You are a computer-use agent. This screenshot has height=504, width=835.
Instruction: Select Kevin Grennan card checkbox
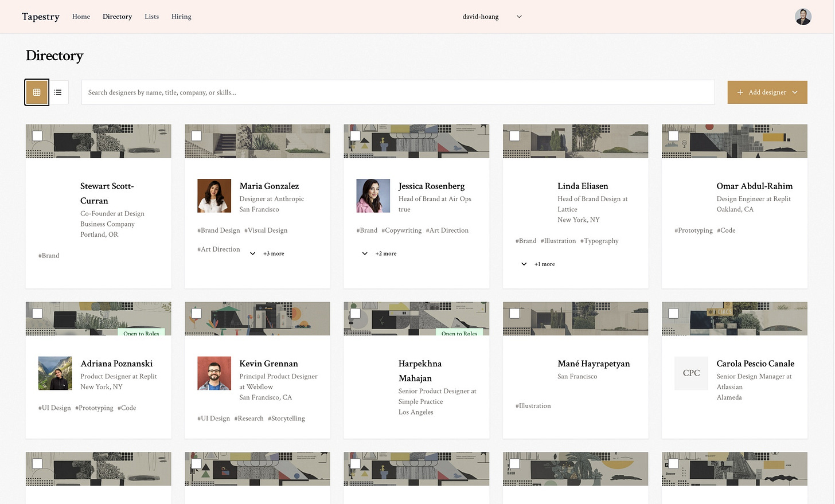(196, 314)
